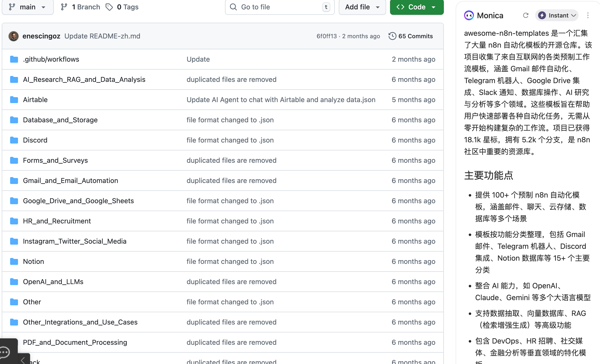Click the enescingoz avatar thumbnail

(x=14, y=36)
